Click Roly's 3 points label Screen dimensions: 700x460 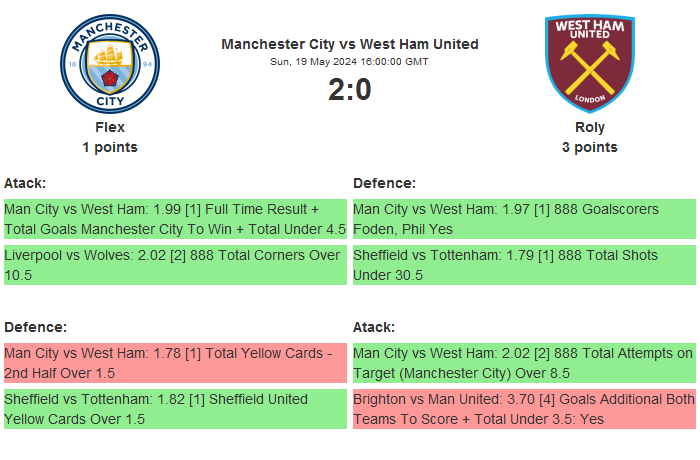coord(589,147)
